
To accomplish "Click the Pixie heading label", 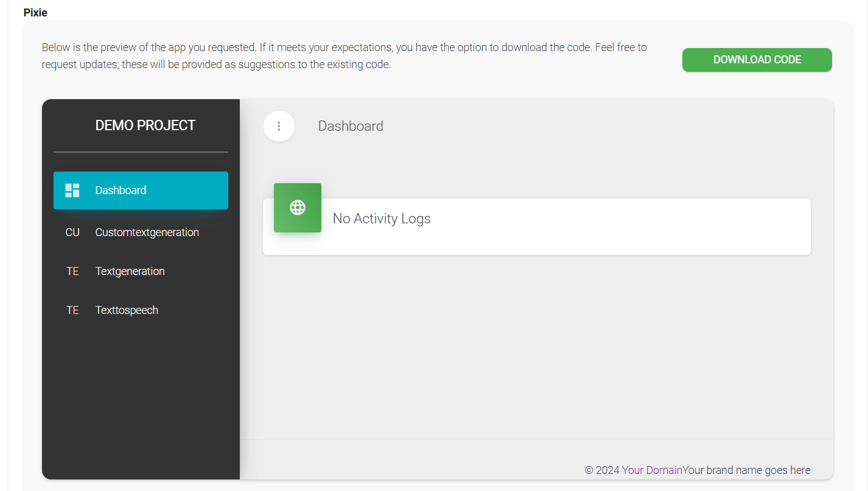I will tap(35, 12).
